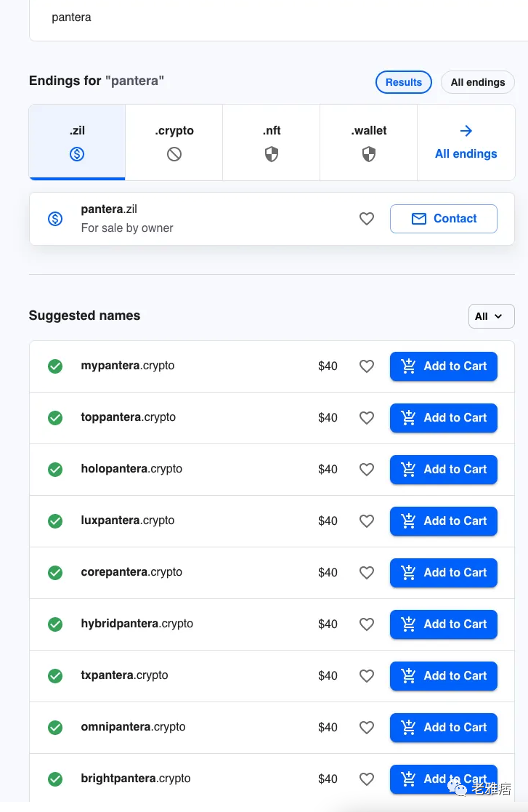528x812 pixels.
Task: Open the All filter dropdown for suggested names
Action: tap(491, 316)
